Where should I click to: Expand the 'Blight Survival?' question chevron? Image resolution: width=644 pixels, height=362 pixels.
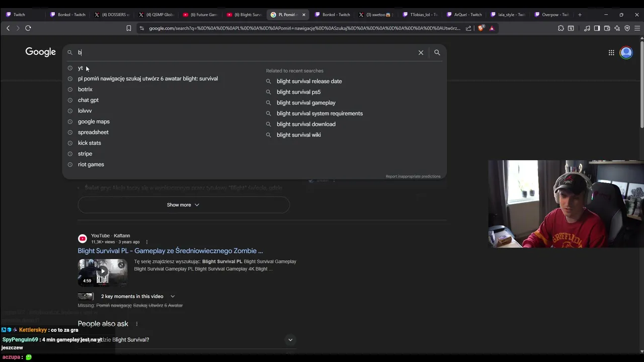point(290,340)
